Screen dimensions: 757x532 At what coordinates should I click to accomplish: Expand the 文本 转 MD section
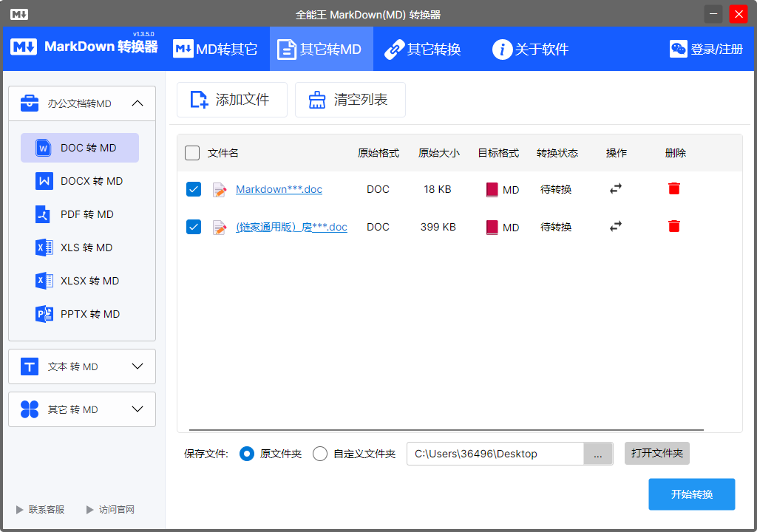click(138, 366)
